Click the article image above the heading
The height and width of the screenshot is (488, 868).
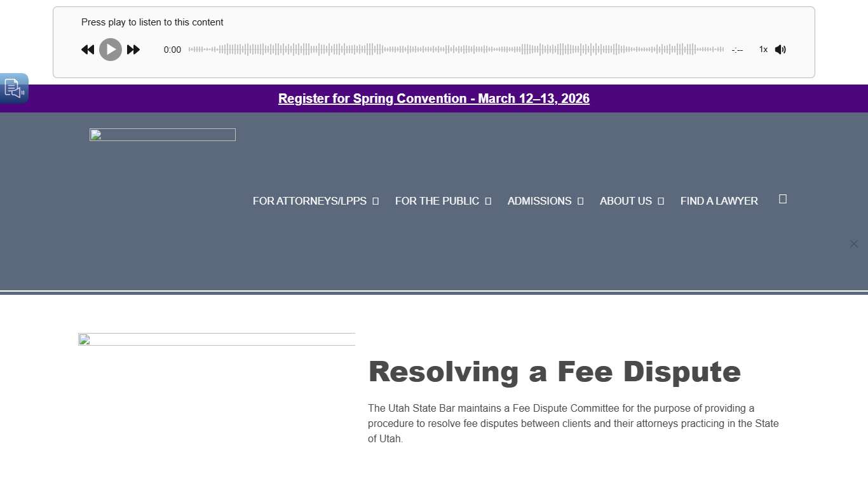coord(216,339)
